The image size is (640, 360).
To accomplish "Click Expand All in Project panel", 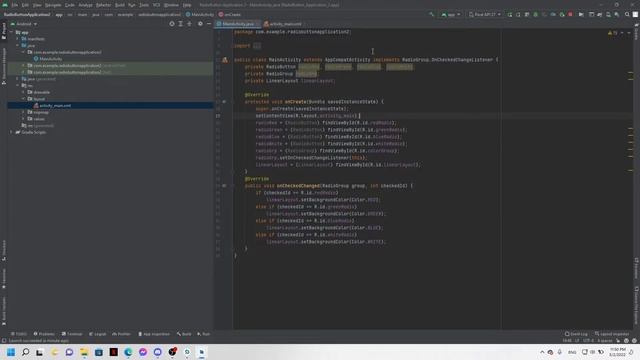I will click(180, 24).
